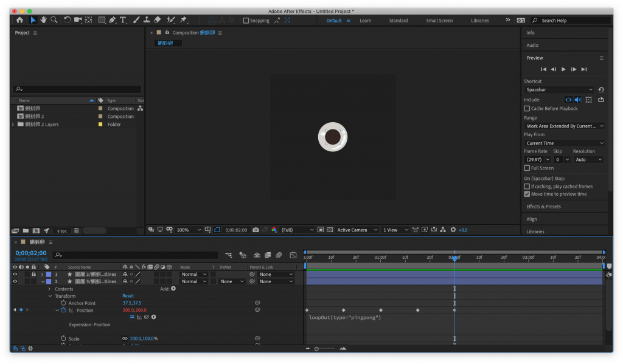The image size is (623, 364).
Task: Uncheck Move time to preview time
Action: pyautogui.click(x=527, y=194)
